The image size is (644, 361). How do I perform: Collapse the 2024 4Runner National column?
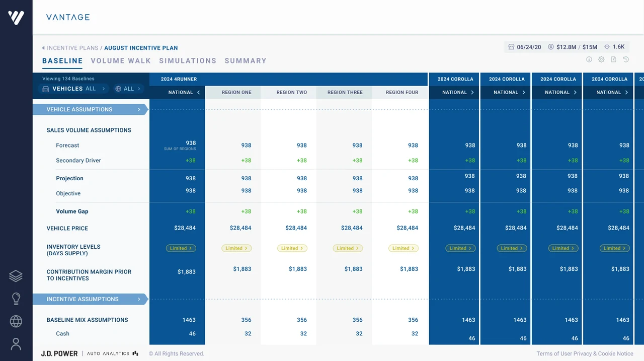pos(198,93)
